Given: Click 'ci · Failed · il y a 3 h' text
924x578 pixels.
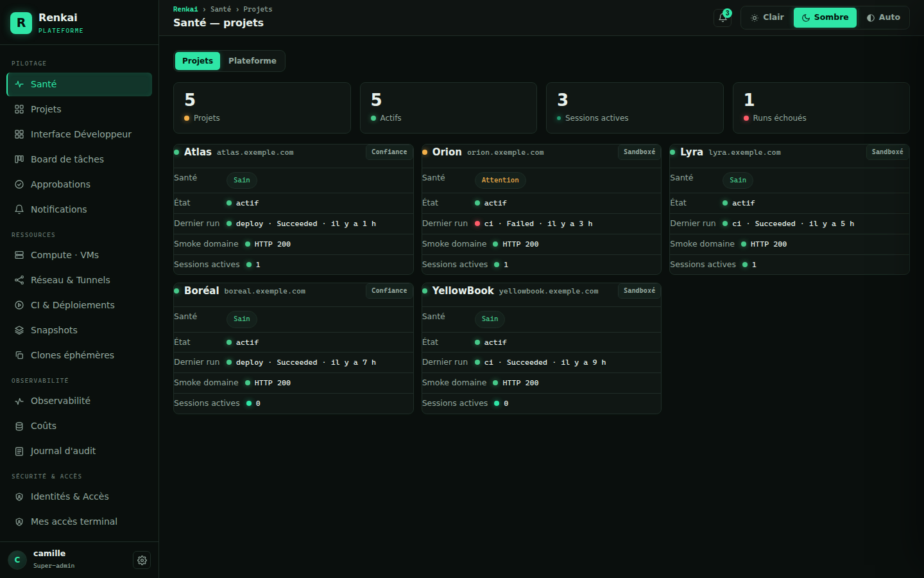Looking at the screenshot, I should point(538,224).
